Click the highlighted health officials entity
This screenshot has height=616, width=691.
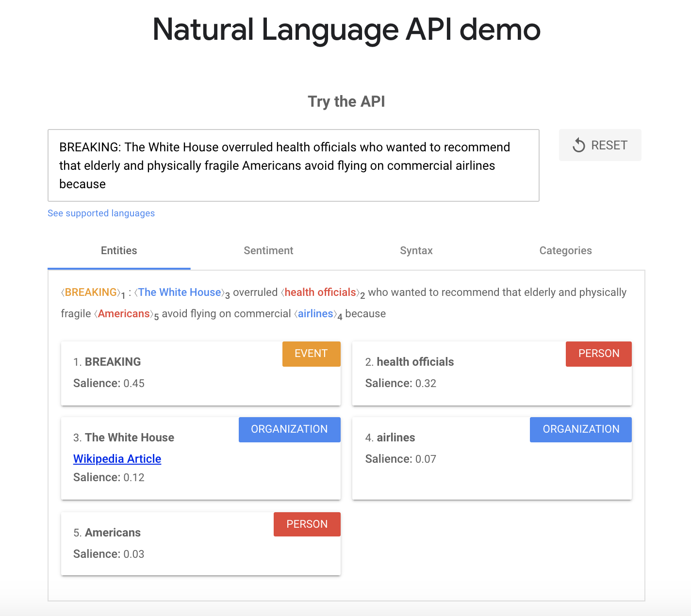tap(320, 292)
